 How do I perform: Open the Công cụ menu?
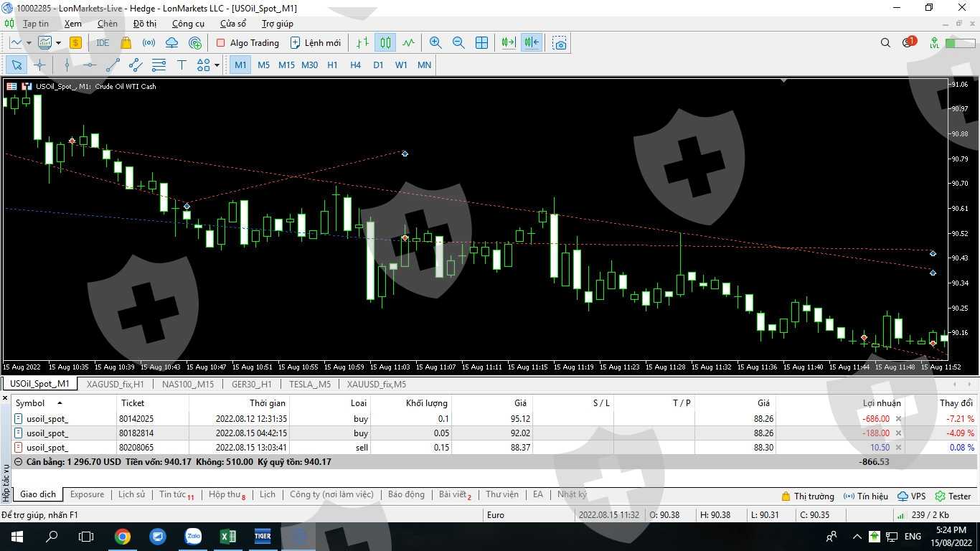tap(188, 24)
